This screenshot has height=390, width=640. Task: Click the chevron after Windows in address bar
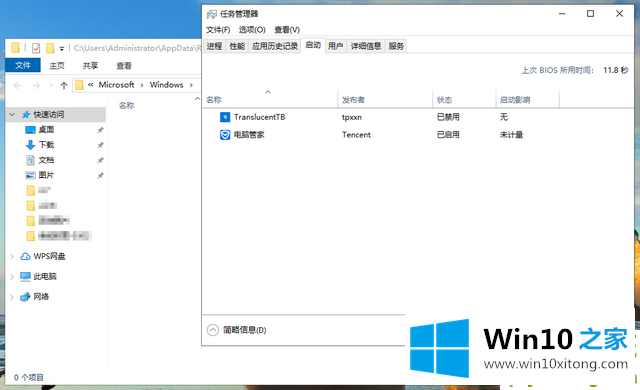[191, 85]
